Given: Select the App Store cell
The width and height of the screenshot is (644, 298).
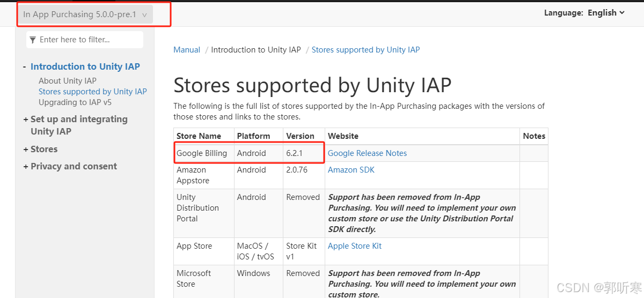Looking at the screenshot, I should 204,251.
